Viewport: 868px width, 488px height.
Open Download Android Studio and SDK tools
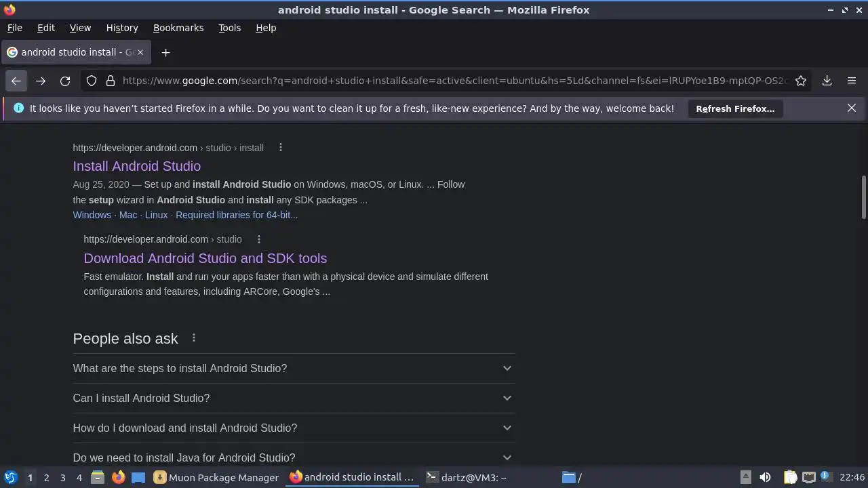point(205,258)
